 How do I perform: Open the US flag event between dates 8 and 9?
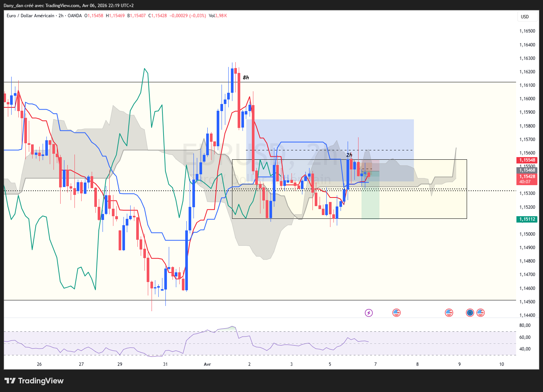click(449, 313)
